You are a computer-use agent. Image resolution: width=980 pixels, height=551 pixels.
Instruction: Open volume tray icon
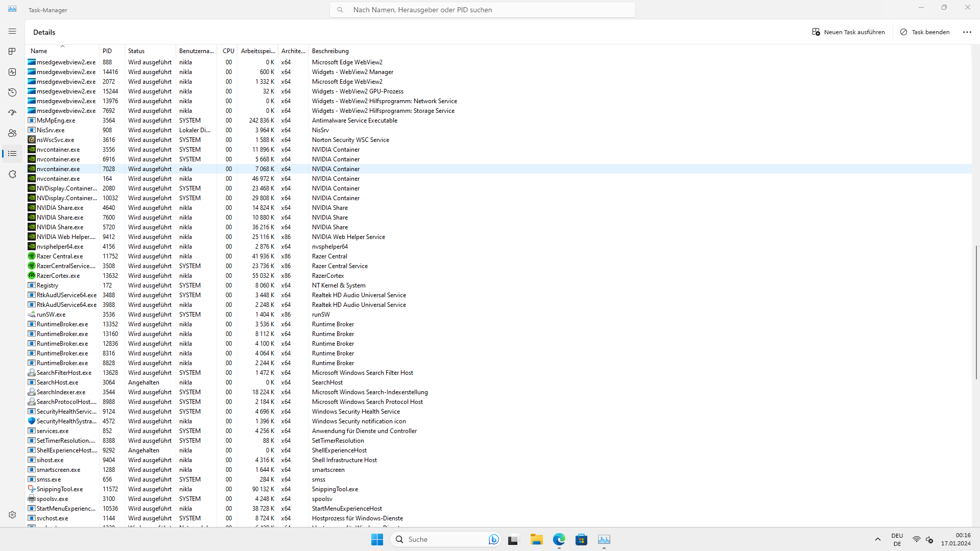[930, 539]
